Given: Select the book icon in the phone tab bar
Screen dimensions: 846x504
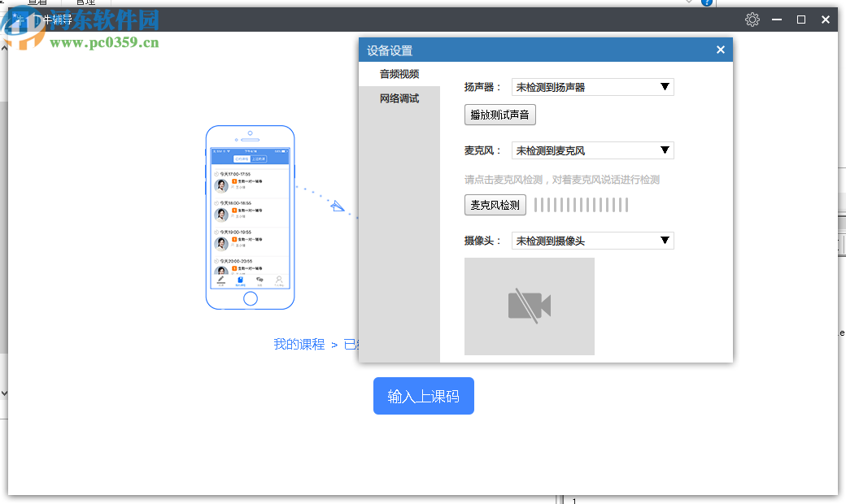Looking at the screenshot, I should [238, 278].
